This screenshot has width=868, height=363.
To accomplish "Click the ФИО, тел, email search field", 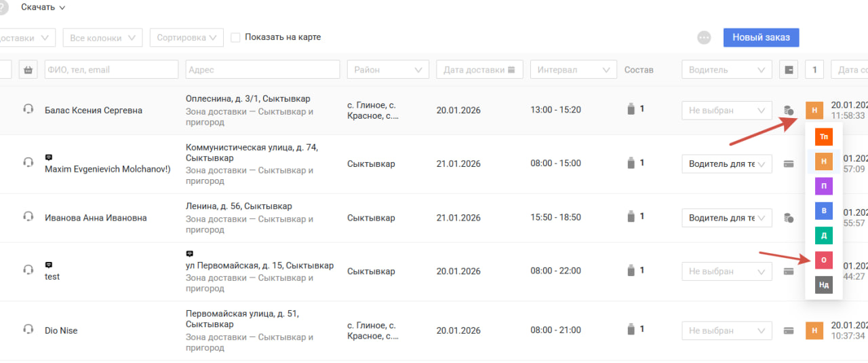I will tap(111, 69).
